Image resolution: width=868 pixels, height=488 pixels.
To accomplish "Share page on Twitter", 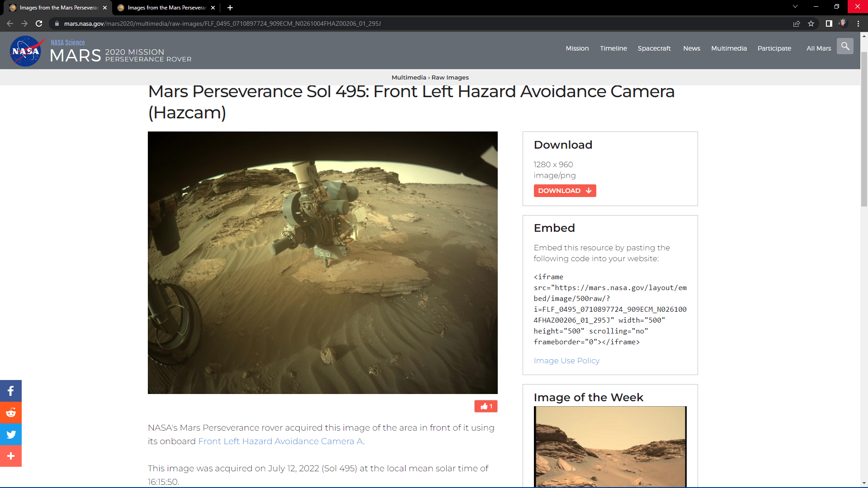I will 11,434.
